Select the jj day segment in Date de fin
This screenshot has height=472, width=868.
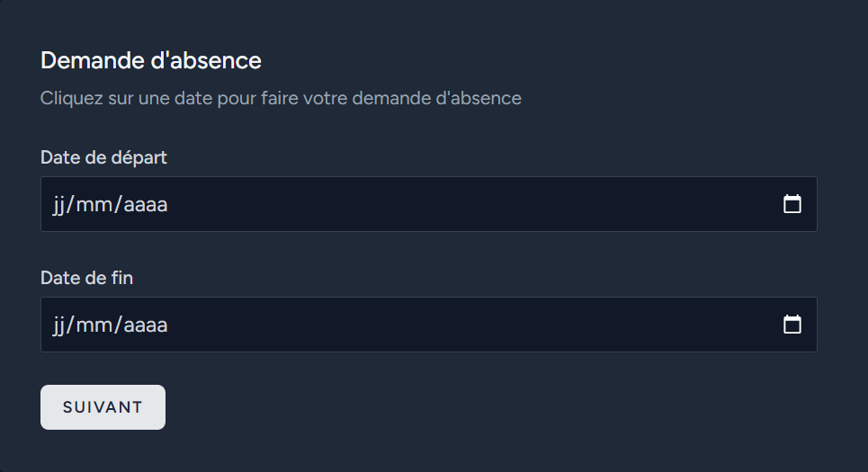point(58,326)
